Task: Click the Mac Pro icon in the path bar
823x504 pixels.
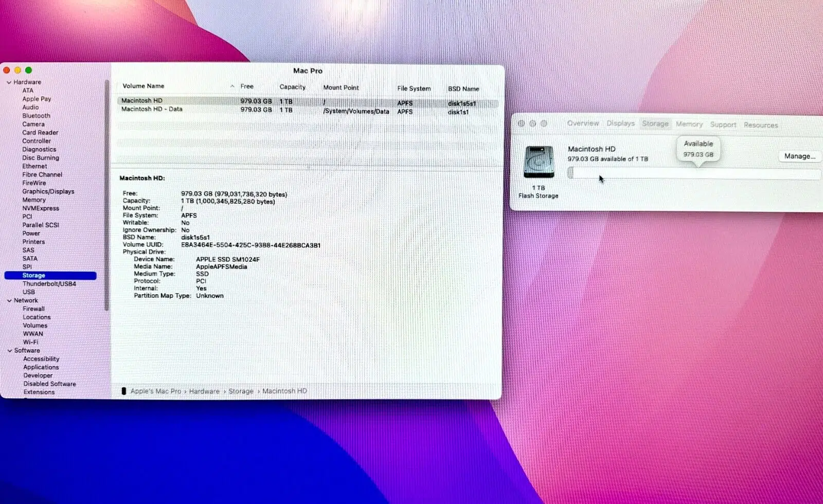Action: [123, 391]
